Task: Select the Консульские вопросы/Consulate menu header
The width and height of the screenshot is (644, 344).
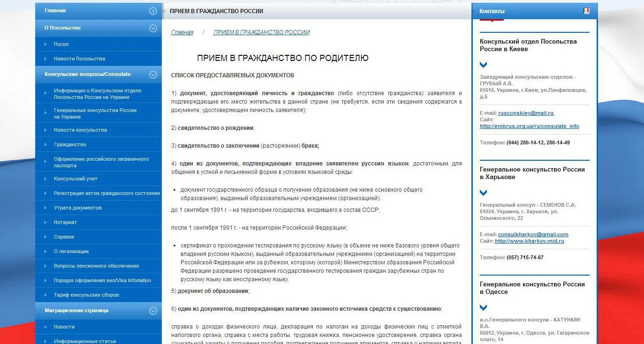Action: [98, 75]
